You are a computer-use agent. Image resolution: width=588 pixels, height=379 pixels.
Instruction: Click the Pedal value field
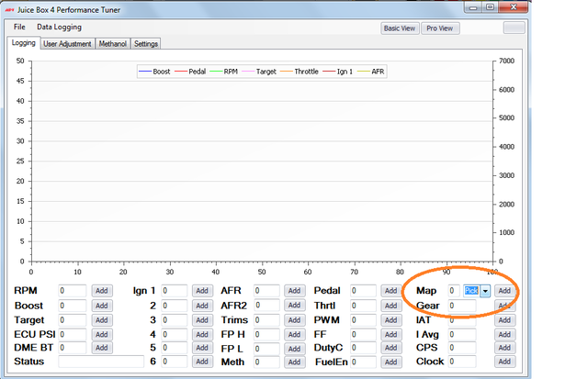click(x=363, y=291)
